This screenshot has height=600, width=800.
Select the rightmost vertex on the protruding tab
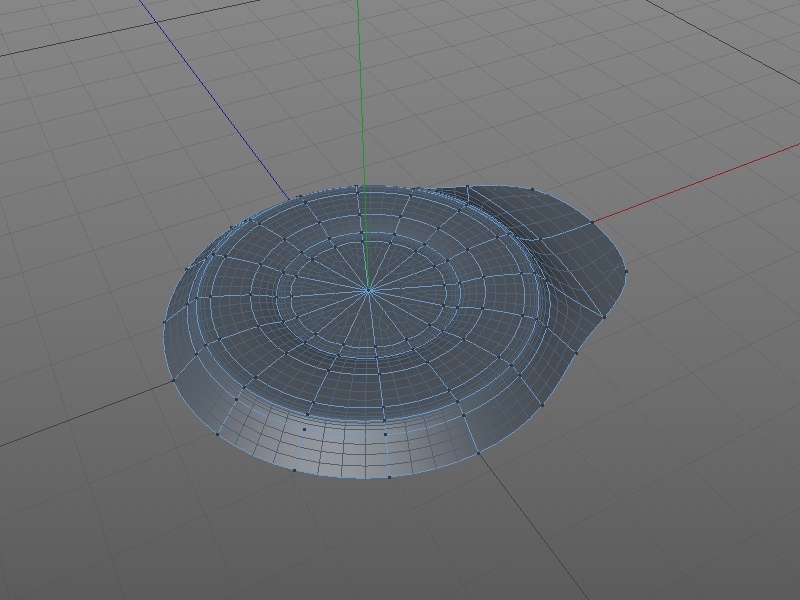(626, 270)
